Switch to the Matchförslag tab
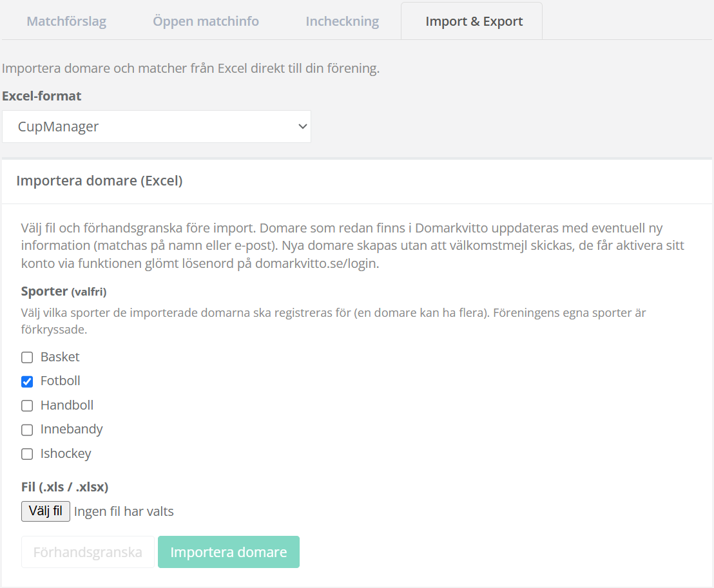 [66, 21]
